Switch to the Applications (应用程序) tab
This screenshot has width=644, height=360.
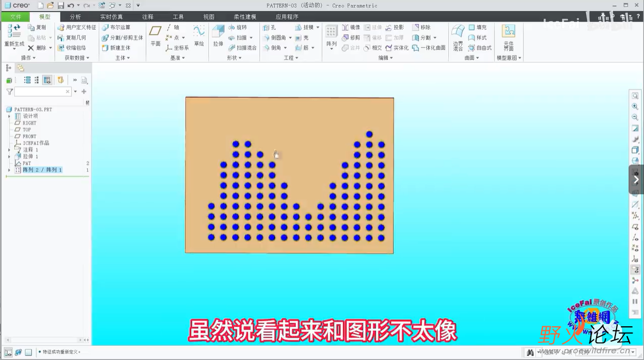(x=287, y=17)
